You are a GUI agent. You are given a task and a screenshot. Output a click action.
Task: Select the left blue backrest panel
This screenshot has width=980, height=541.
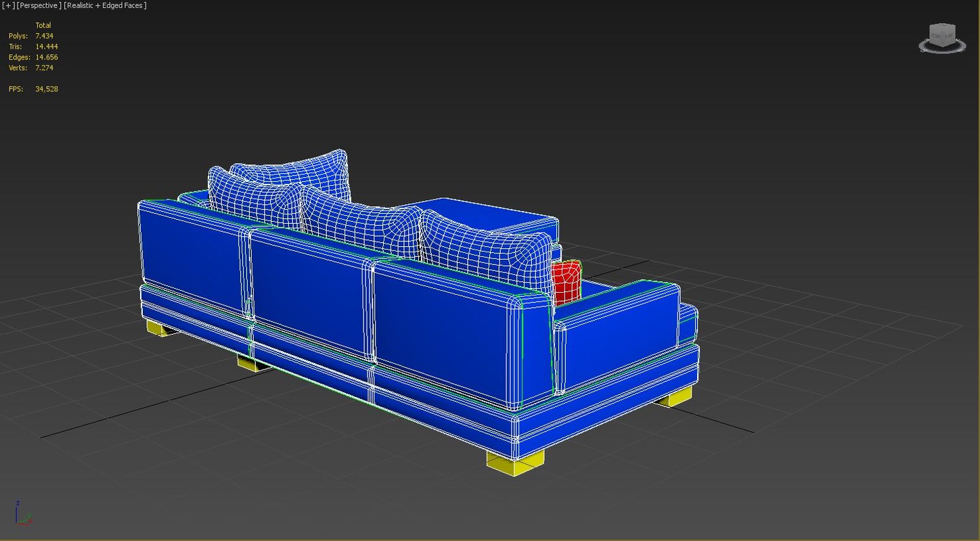tap(191, 257)
